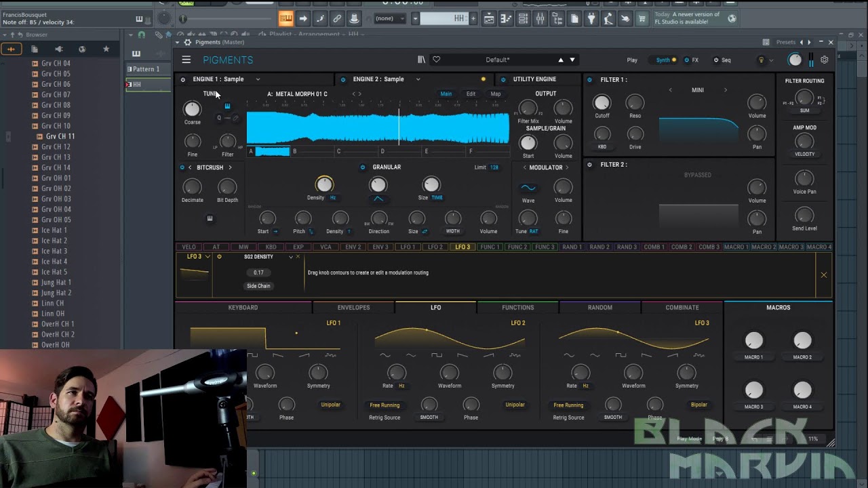Image resolution: width=868 pixels, height=488 pixels.
Task: Close the LFO 3 modulation strip
Action: click(x=824, y=274)
